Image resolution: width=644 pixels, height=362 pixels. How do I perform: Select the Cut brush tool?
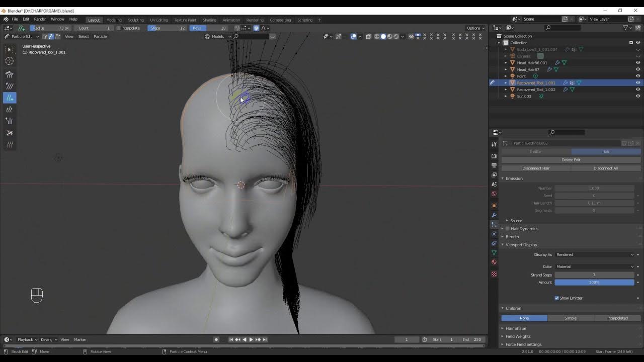pyautogui.click(x=10, y=133)
